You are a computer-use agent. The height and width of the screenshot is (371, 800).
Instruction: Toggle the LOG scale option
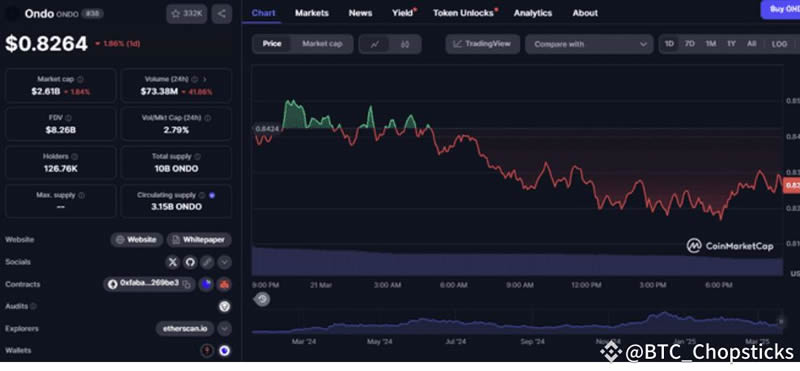coord(779,44)
